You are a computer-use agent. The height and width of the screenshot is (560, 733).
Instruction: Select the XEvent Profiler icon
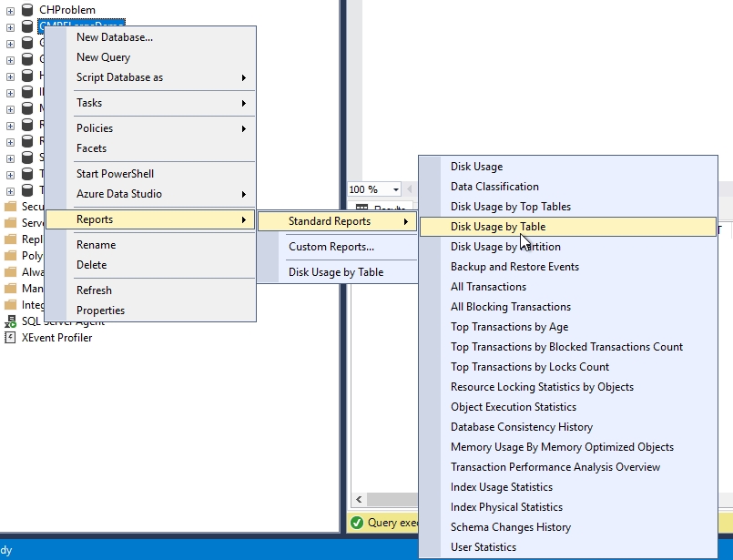[x=8, y=337]
